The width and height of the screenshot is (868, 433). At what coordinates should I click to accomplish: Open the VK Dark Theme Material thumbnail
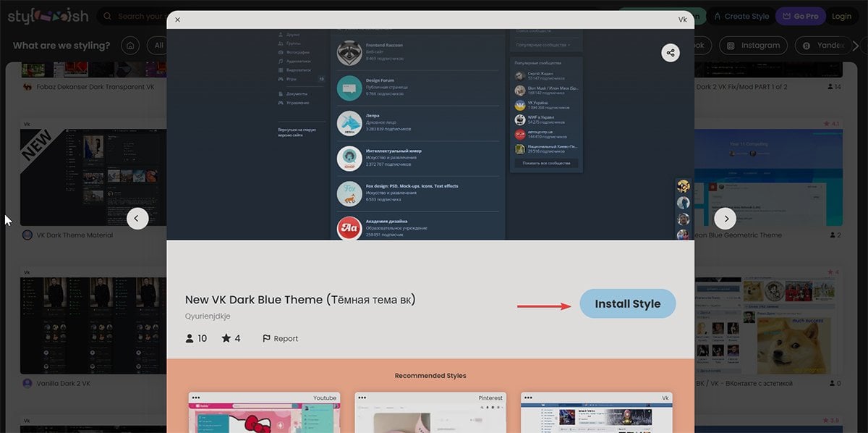pyautogui.click(x=94, y=177)
